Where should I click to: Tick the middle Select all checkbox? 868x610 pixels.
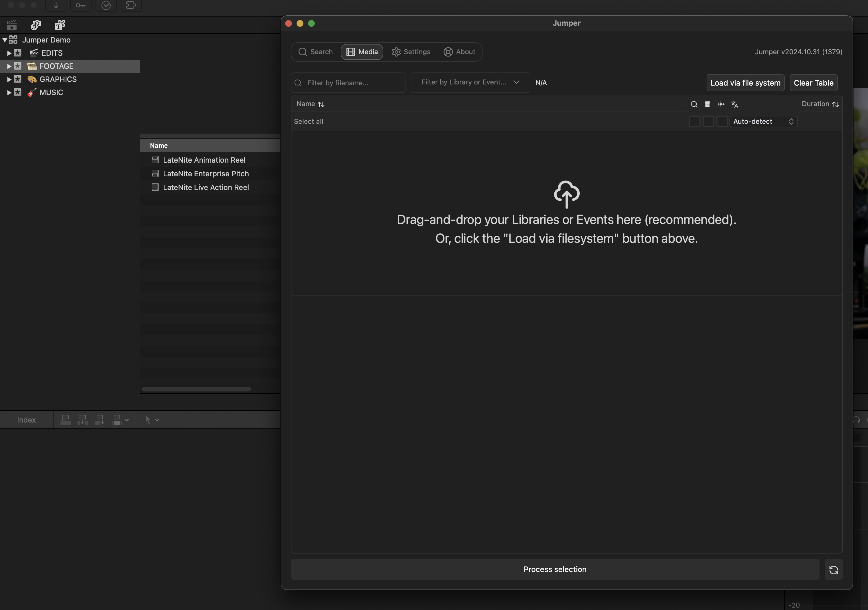click(x=708, y=121)
